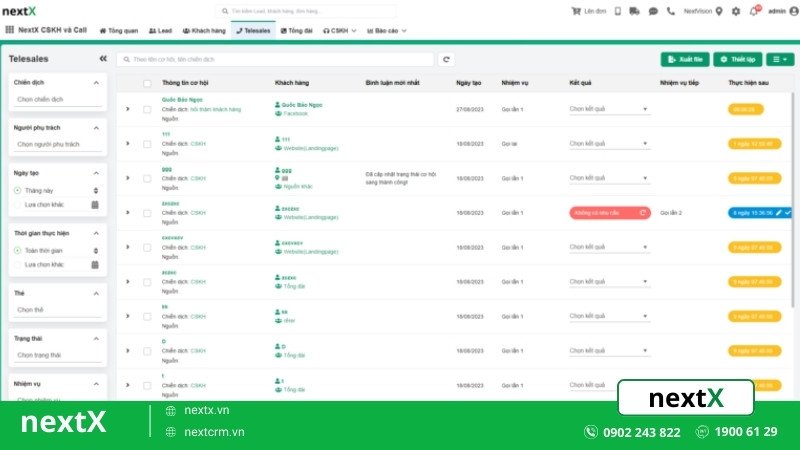Switch to the Telesales tab
The image size is (800, 450).
253,31
